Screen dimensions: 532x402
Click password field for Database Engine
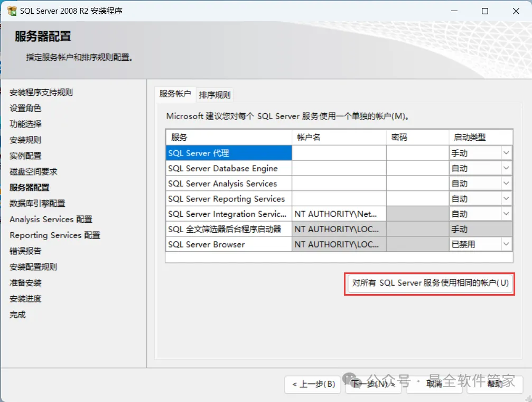pos(418,168)
